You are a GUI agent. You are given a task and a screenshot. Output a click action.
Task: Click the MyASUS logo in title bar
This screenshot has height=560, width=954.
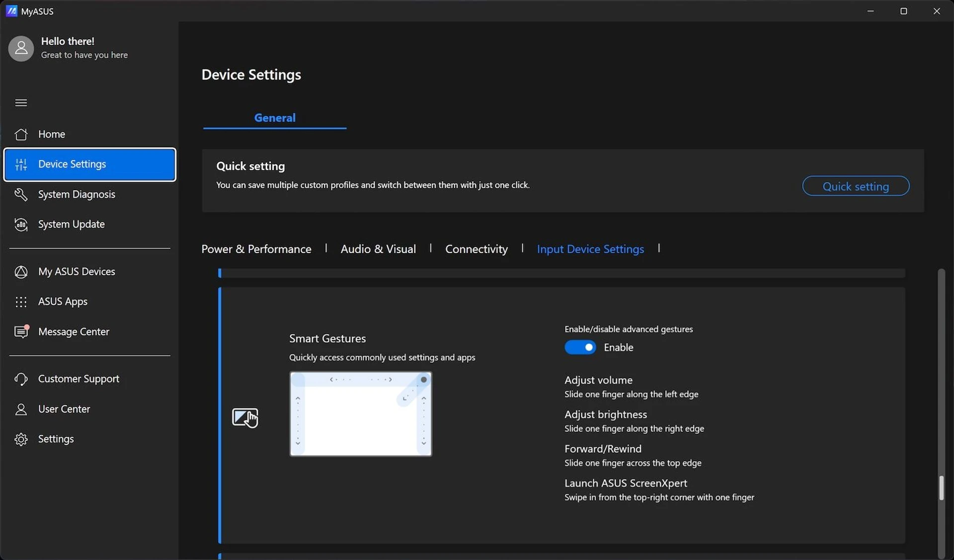pos(11,11)
